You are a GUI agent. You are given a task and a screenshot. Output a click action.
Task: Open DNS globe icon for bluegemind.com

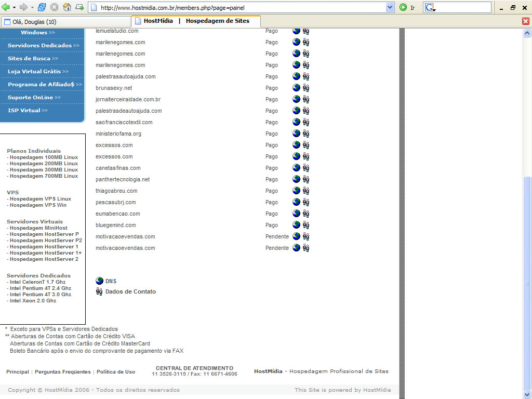click(296, 224)
